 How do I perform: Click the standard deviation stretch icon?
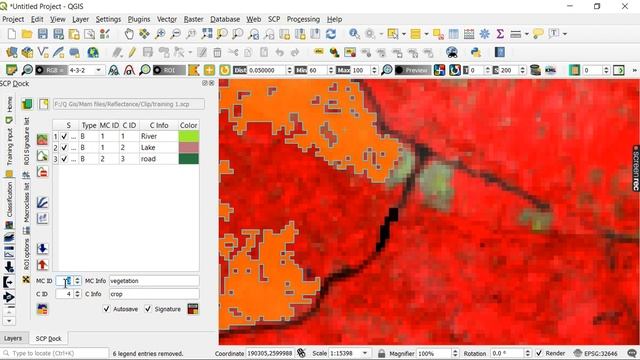coord(129,70)
